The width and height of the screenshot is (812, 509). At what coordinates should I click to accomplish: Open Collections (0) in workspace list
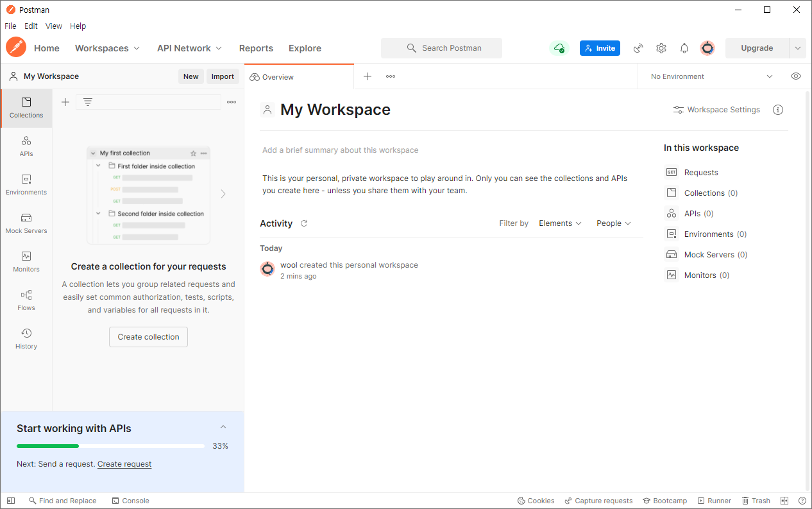tap(702, 193)
